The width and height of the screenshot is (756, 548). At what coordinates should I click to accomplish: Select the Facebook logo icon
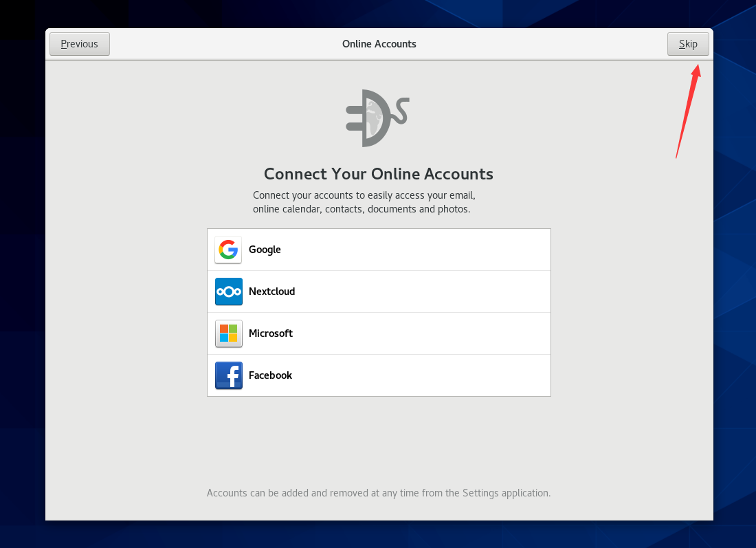pos(229,376)
